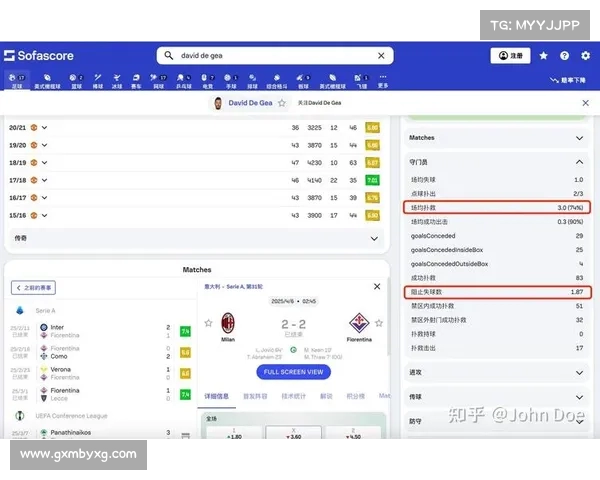Select the football (足球) sport icon
This screenshot has width=600, height=480.
click(x=17, y=81)
